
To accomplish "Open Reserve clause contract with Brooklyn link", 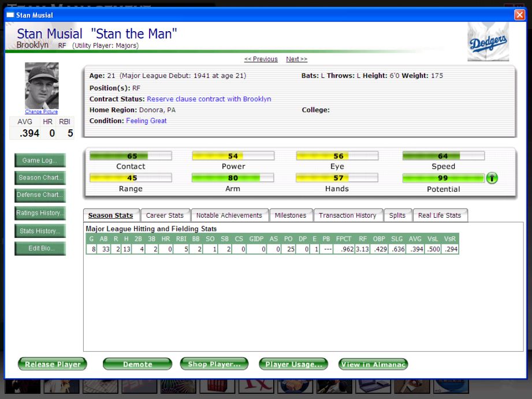I will pos(209,99).
